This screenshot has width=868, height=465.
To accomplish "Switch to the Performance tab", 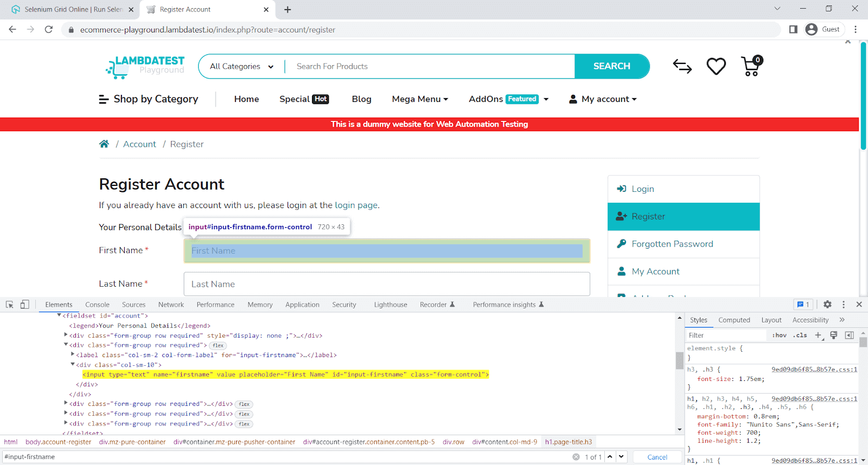I will click(215, 305).
